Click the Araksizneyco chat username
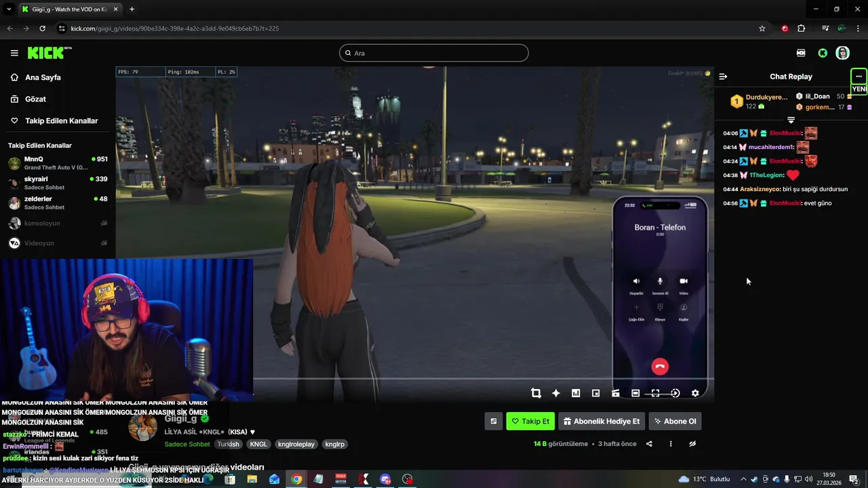The height and width of the screenshot is (488, 868). pyautogui.click(x=759, y=189)
